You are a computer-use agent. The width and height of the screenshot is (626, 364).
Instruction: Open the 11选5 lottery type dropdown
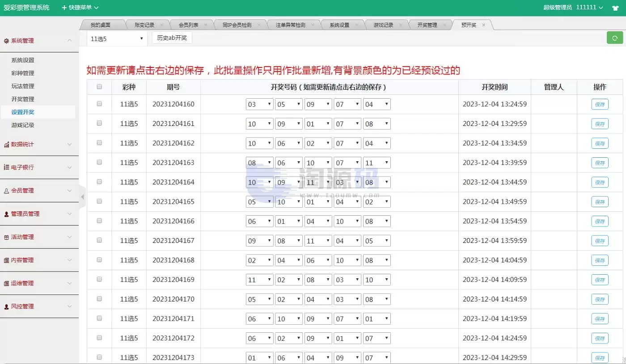tap(116, 39)
